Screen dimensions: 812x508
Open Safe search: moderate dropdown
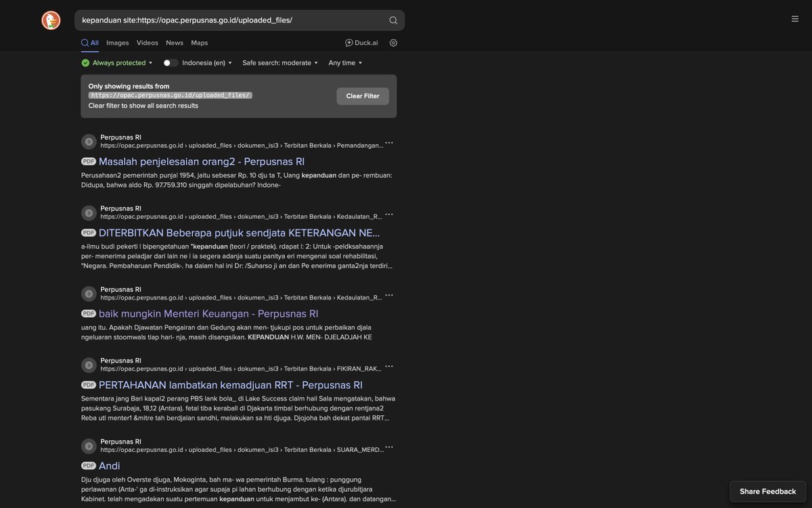coord(280,63)
